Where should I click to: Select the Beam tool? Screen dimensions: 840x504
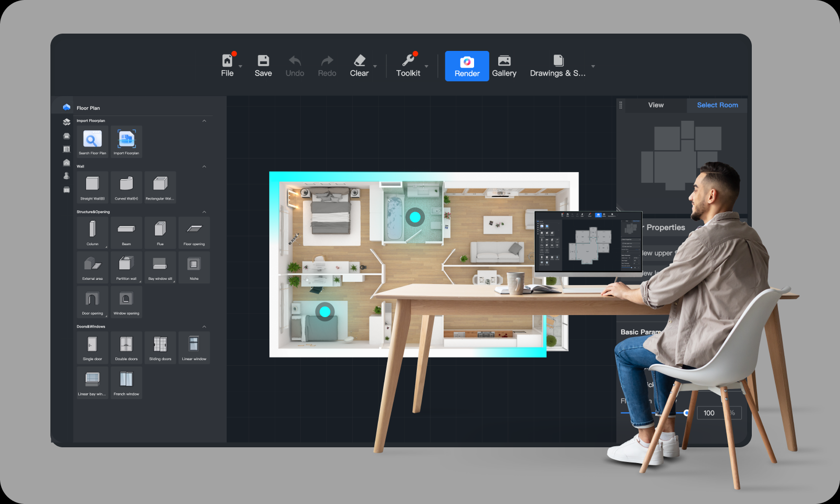click(126, 232)
